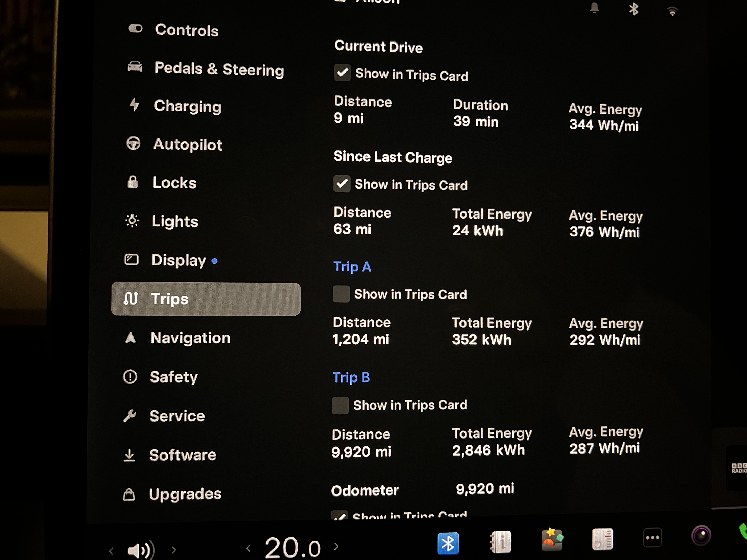Open the Charging settings menu
Screen dimensions: 747x560
[187, 106]
